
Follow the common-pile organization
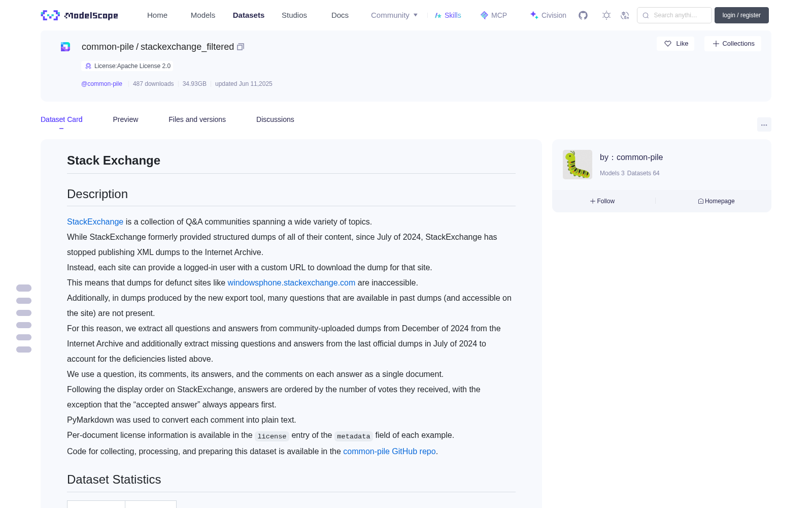pyautogui.click(x=602, y=201)
